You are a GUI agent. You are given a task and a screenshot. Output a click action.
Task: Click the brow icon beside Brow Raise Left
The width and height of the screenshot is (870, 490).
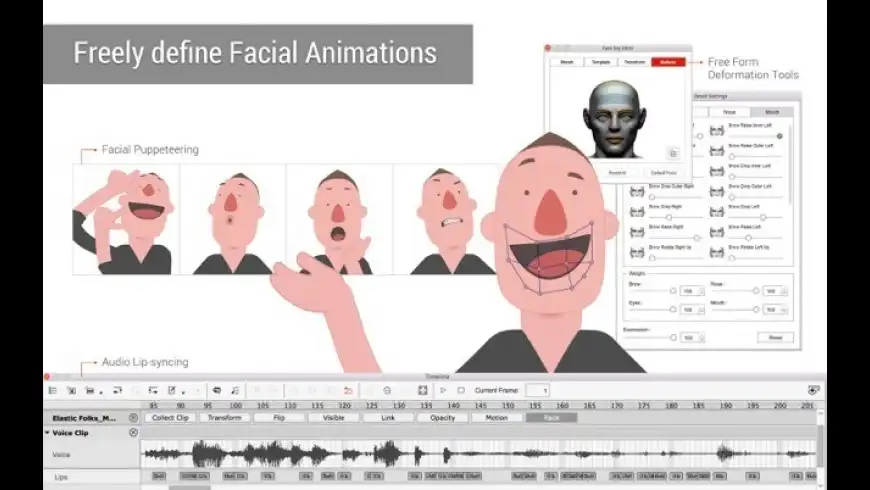(x=717, y=232)
